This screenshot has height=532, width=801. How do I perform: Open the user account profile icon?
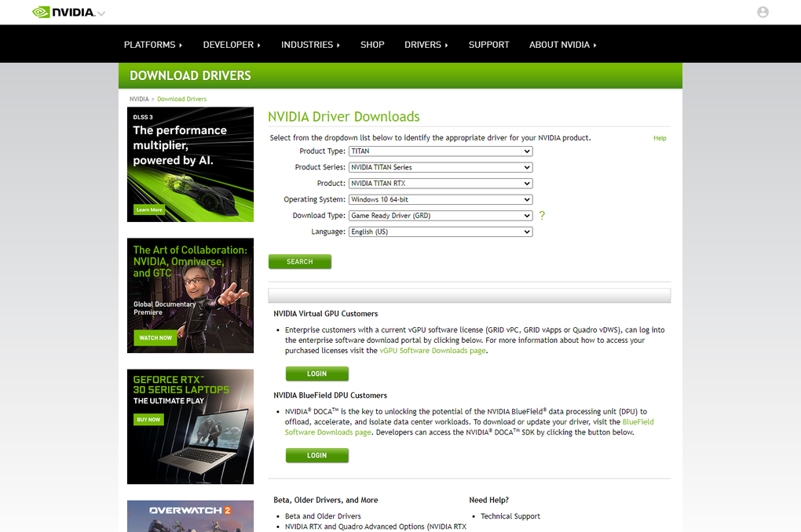tap(763, 12)
